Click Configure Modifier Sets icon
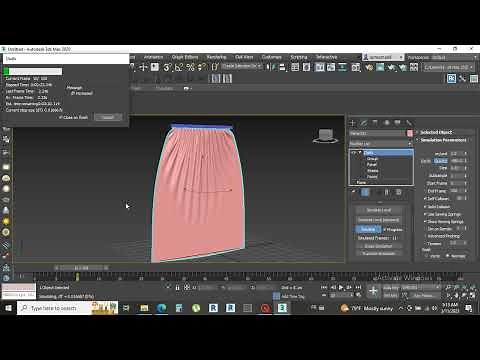The width and height of the screenshot is (480, 360). (x=398, y=192)
